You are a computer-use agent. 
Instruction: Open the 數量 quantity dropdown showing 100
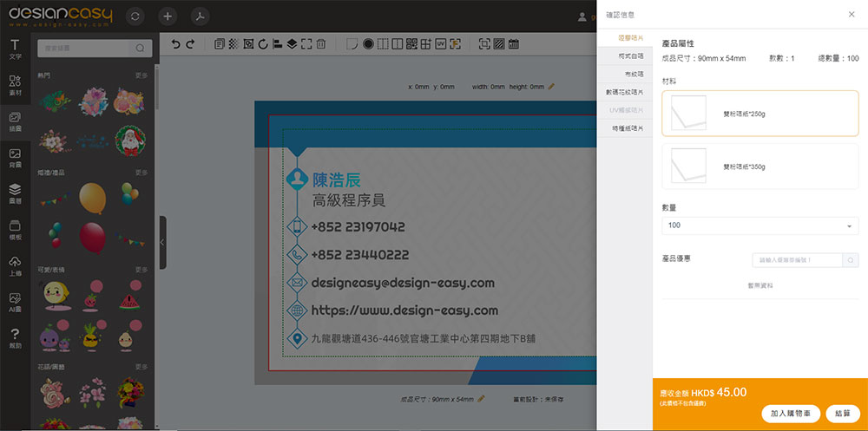[x=759, y=225]
